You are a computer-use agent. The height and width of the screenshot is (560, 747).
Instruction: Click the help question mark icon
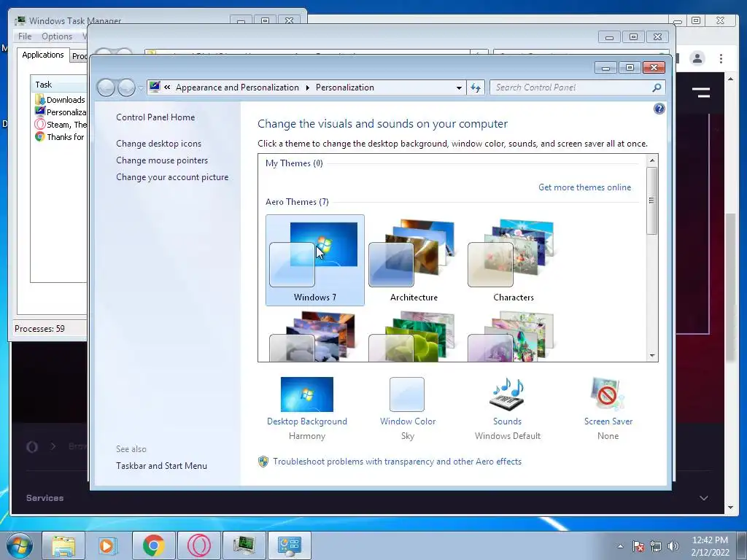click(659, 109)
